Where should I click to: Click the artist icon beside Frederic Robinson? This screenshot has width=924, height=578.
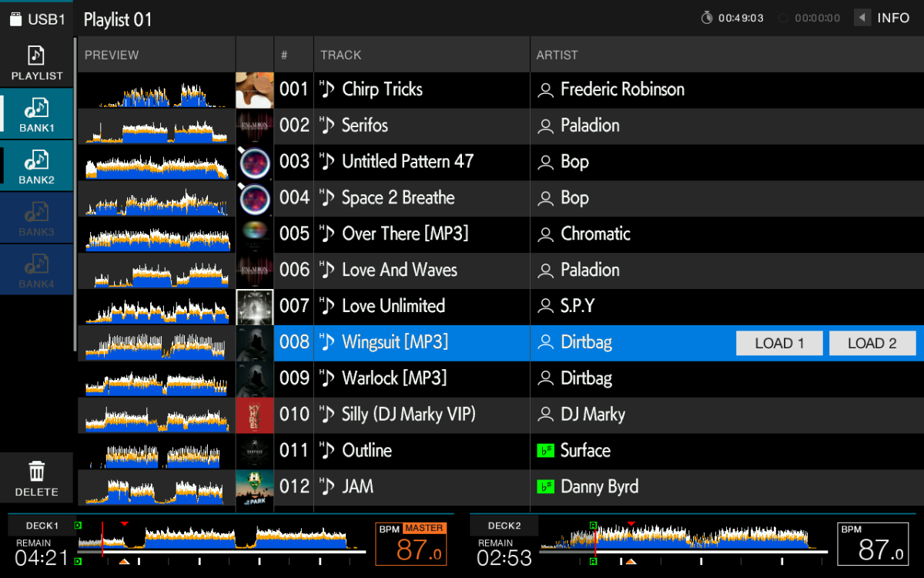coord(545,90)
